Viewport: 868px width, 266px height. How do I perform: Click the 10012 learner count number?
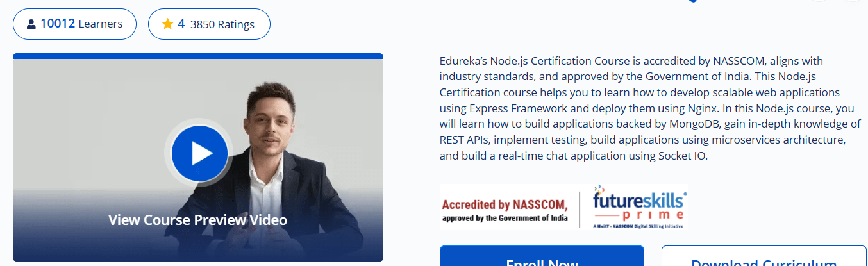pos(58,24)
